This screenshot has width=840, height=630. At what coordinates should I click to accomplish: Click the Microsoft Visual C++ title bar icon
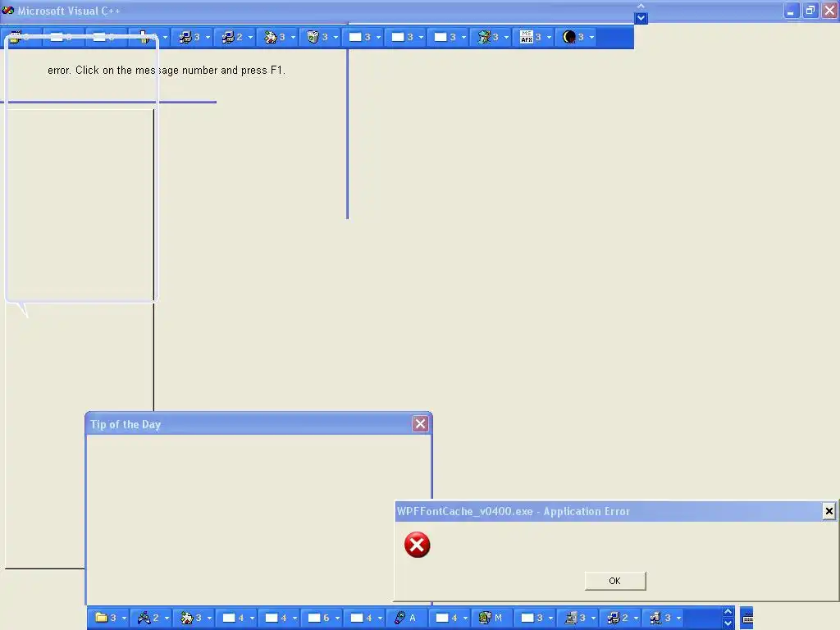(8, 10)
